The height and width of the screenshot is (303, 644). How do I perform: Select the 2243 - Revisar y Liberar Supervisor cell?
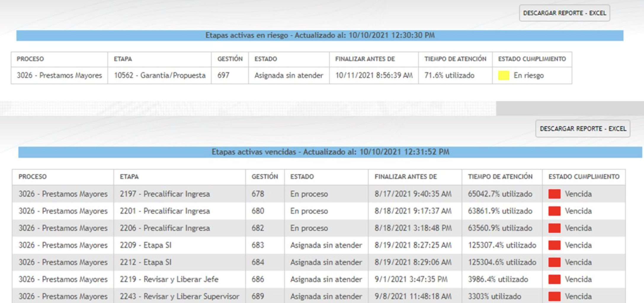point(179,296)
